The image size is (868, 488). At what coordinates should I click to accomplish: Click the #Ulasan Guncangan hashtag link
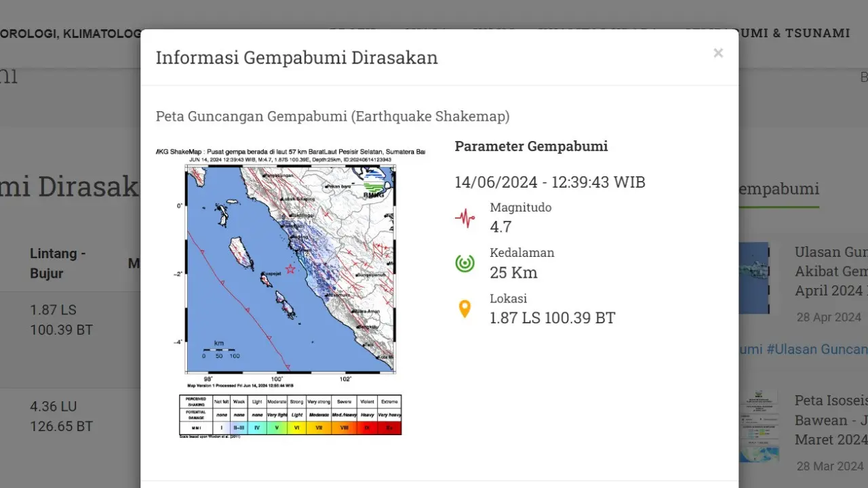817,349
